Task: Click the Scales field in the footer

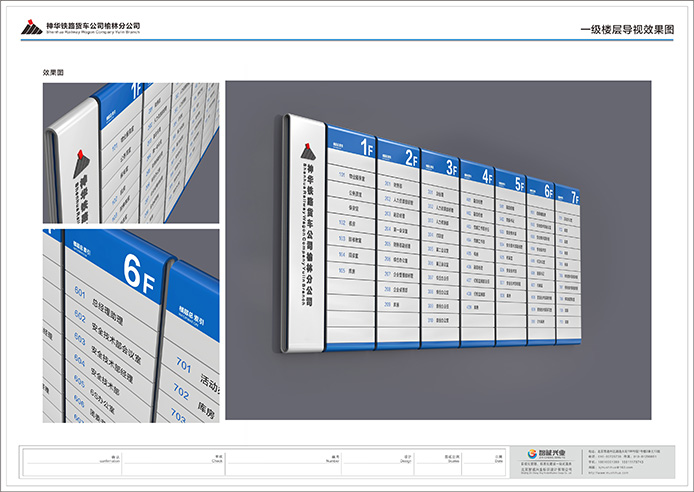Action: click(438, 462)
